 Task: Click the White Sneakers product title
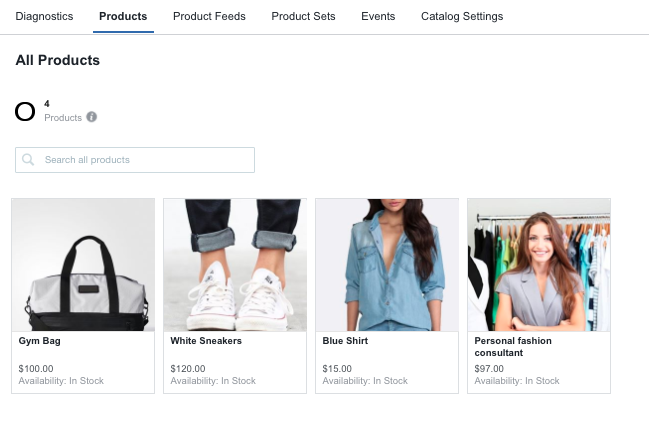click(x=206, y=341)
